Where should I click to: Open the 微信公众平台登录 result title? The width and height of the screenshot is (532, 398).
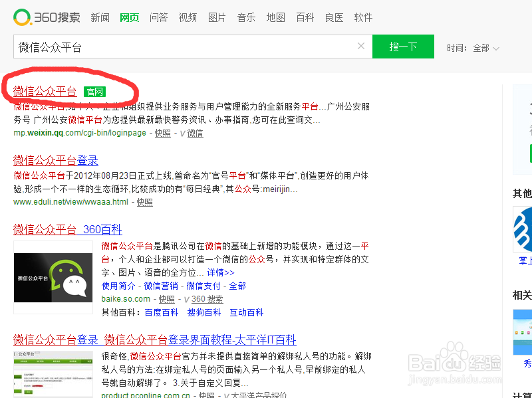[56, 160]
